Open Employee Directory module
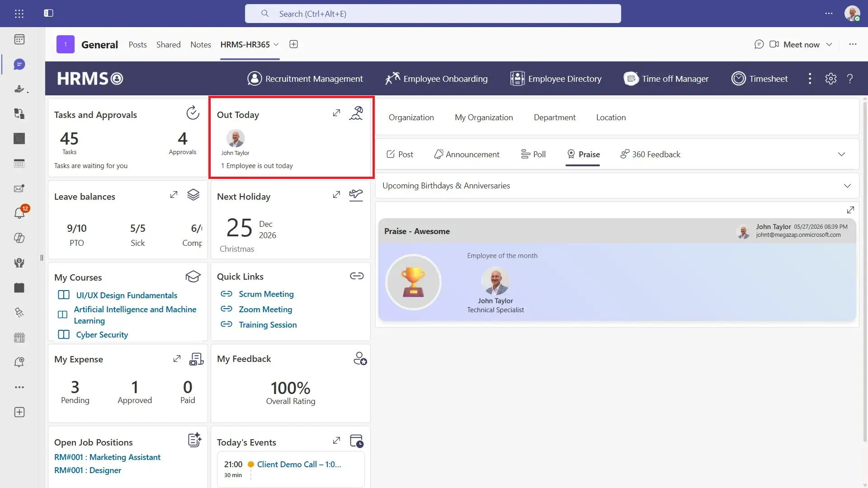Image resolution: width=868 pixels, height=488 pixels. point(556,79)
